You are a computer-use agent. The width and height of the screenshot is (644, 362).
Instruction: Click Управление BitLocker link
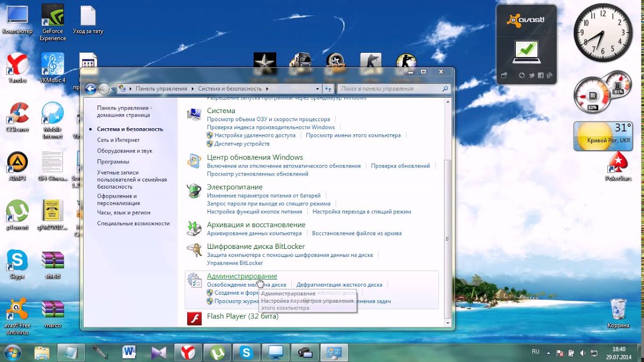pyautogui.click(x=235, y=263)
